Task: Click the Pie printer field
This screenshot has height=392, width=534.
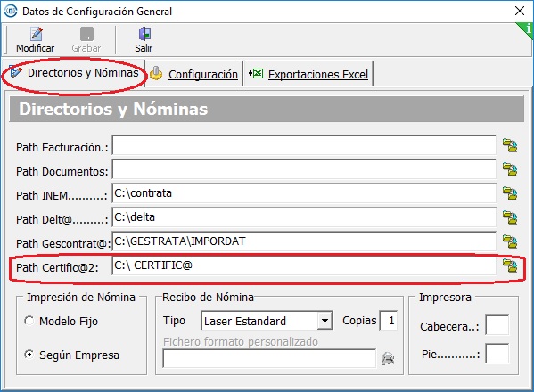Action: pos(497,354)
